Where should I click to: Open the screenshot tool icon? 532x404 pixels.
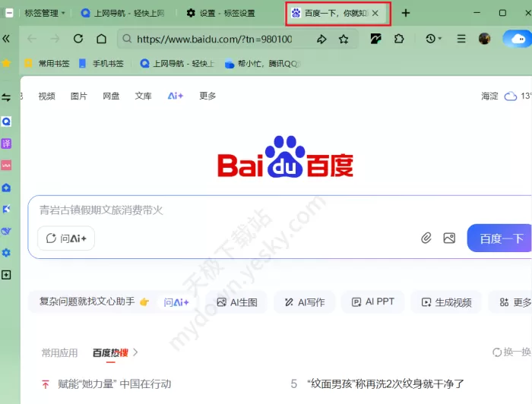coord(375,39)
